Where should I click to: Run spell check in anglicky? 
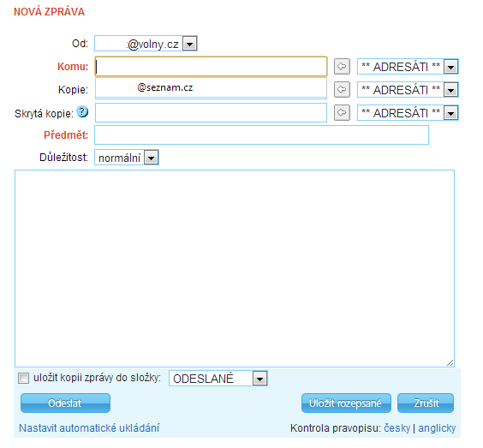[437, 428]
